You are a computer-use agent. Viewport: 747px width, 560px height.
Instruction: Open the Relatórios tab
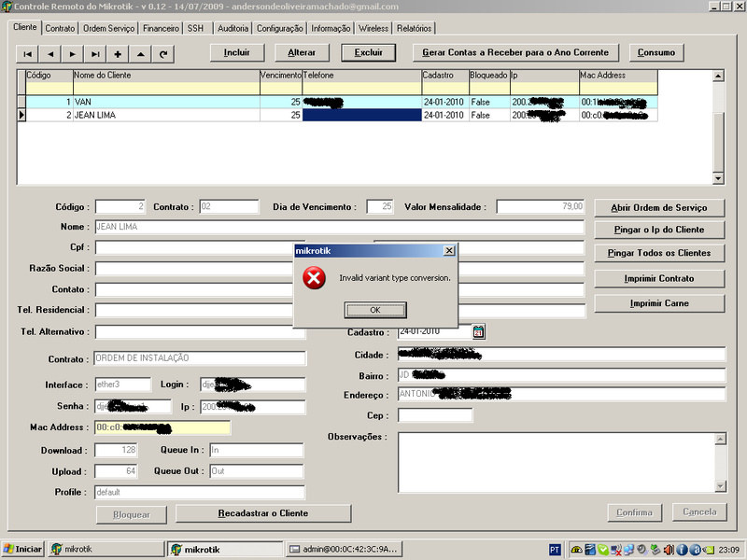click(x=414, y=29)
